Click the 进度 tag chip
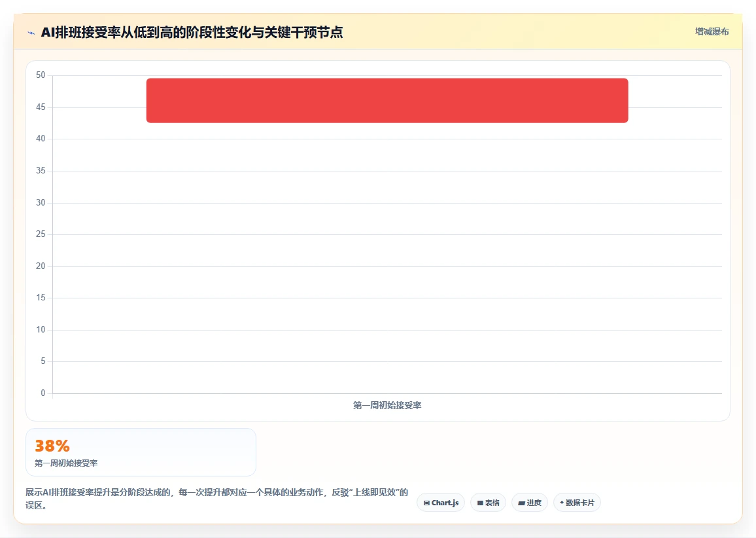The width and height of the screenshot is (756, 538). tap(529, 502)
